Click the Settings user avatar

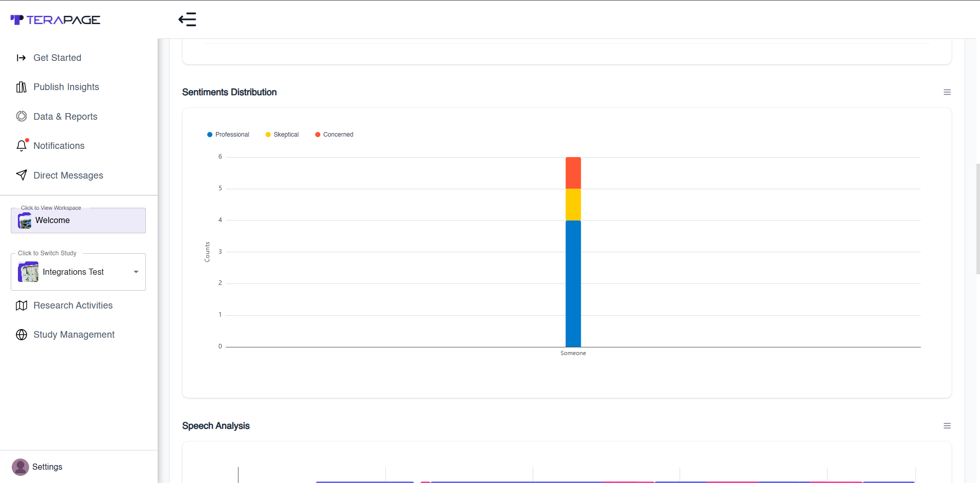(20, 467)
